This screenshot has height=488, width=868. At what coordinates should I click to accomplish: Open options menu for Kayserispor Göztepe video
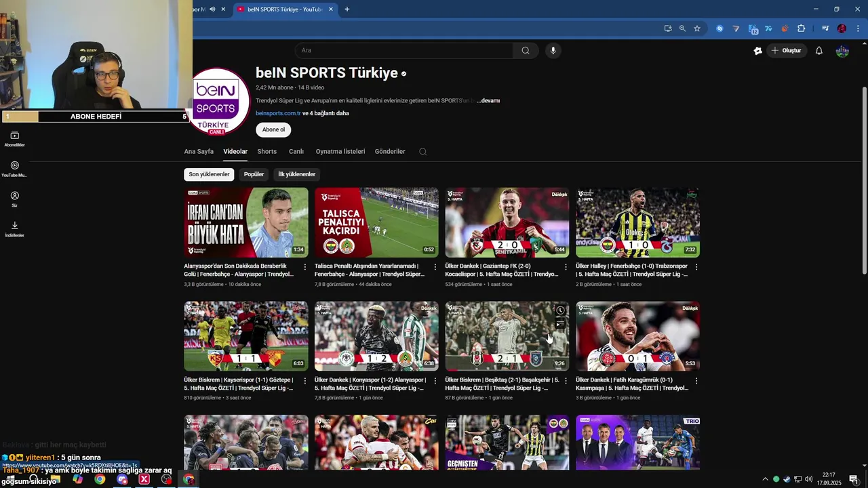pos(304,381)
